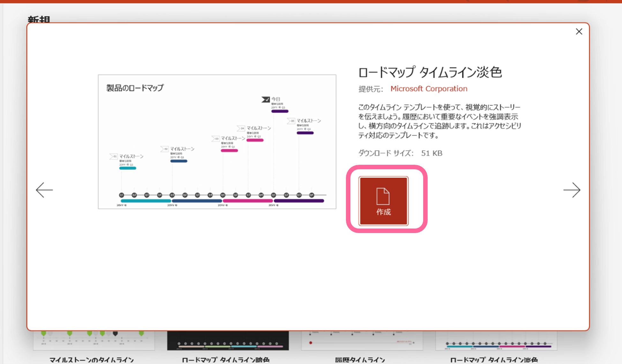This screenshot has width=622, height=364.
Task: Select the 履歴タイムライン template thumbnail
Action: tap(362, 340)
